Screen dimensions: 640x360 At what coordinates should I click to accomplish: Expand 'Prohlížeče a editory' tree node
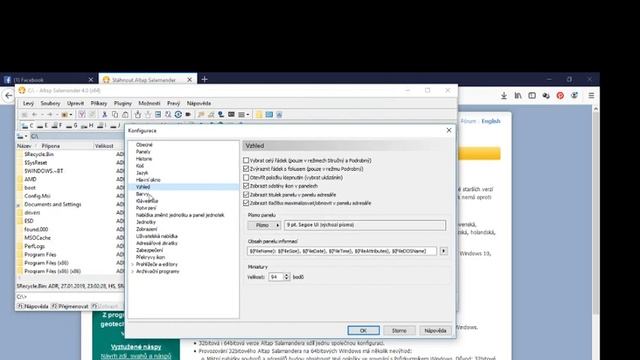click(132, 264)
